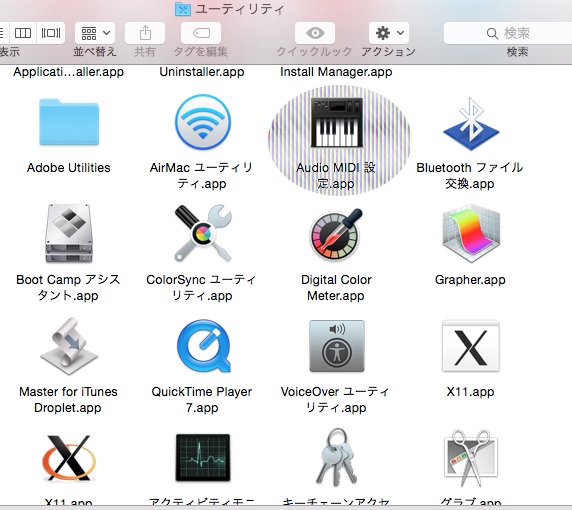Click the Quick Look eye button
The height and width of the screenshot is (510, 572).
315,33
